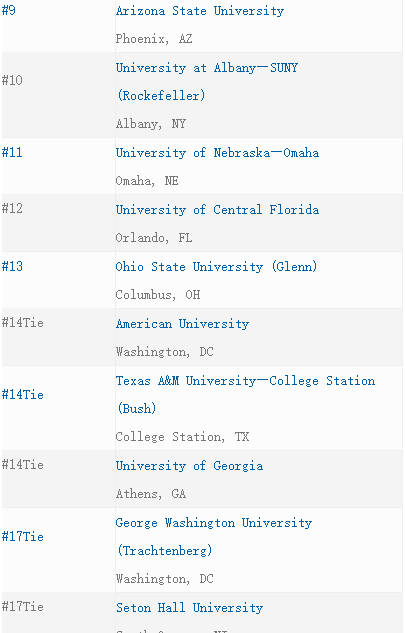Click the #10 rank text

pyautogui.click(x=12, y=80)
